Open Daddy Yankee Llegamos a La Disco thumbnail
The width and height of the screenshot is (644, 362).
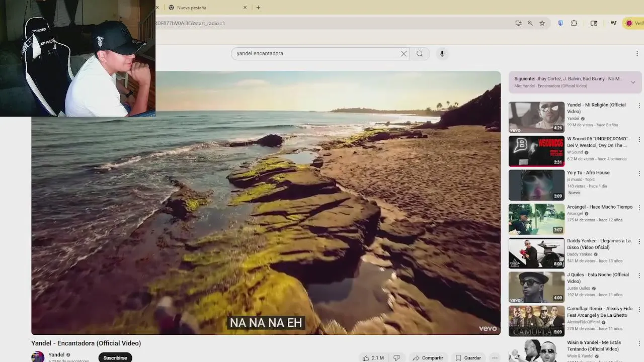click(536, 253)
